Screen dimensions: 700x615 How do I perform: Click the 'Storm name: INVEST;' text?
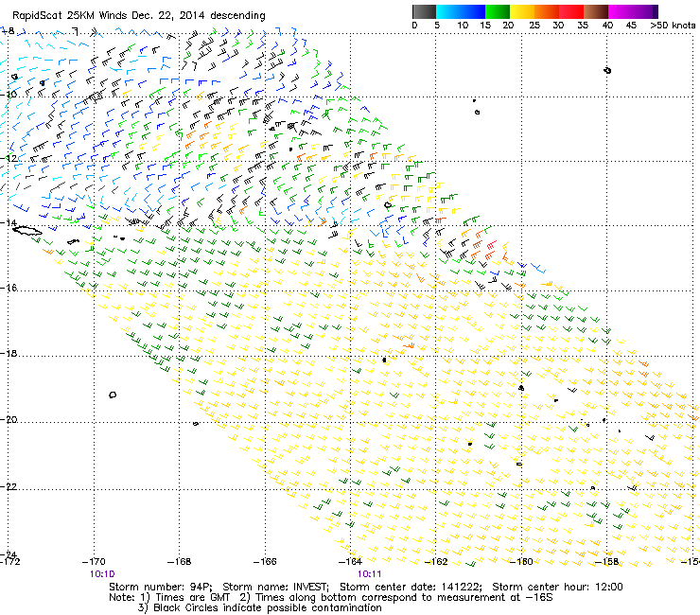275,587
